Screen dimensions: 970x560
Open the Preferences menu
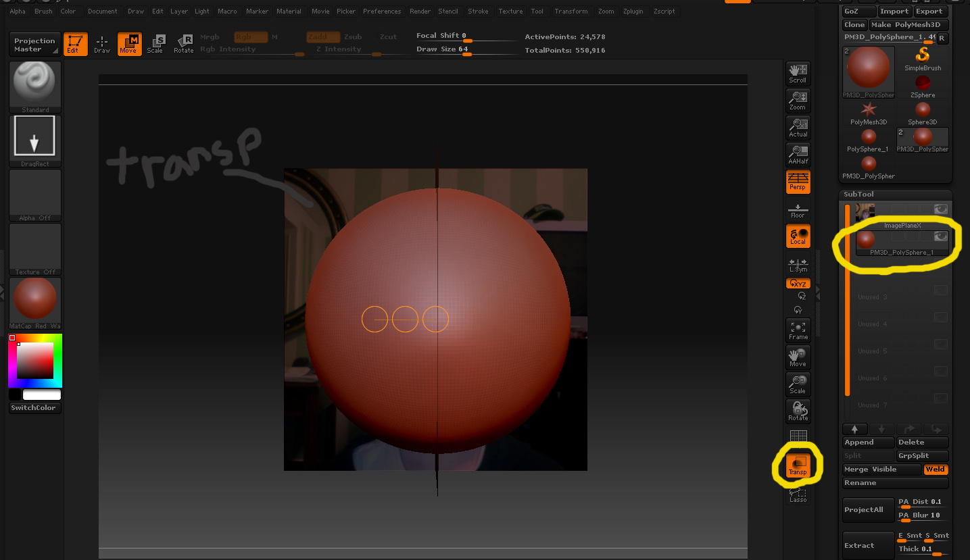[x=382, y=11]
